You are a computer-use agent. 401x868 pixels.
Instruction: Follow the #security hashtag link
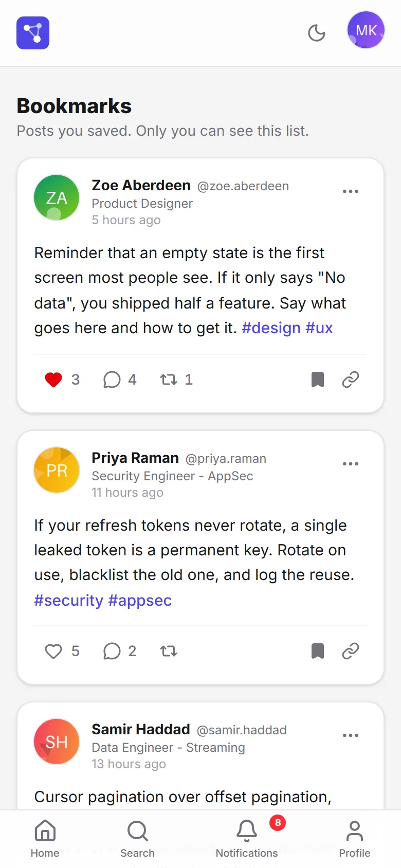[x=69, y=601]
